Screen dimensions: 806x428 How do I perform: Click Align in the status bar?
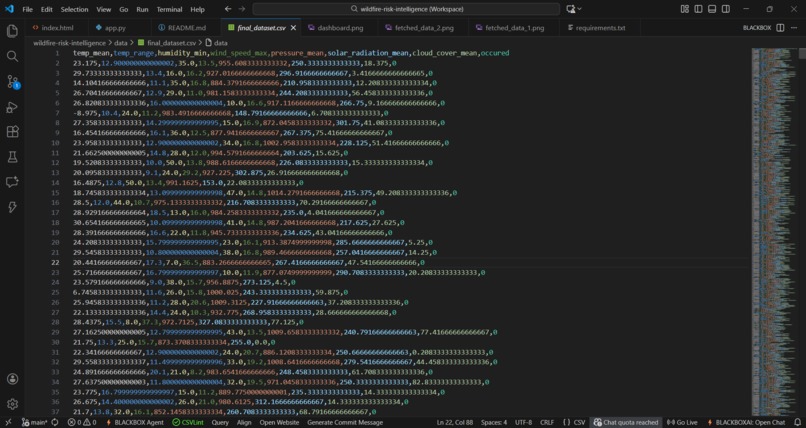click(x=244, y=422)
